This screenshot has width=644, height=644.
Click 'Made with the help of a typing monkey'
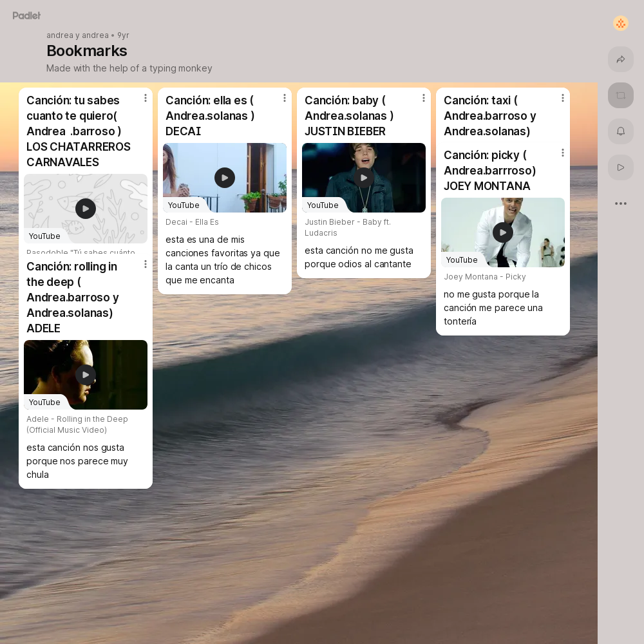pyautogui.click(x=129, y=68)
